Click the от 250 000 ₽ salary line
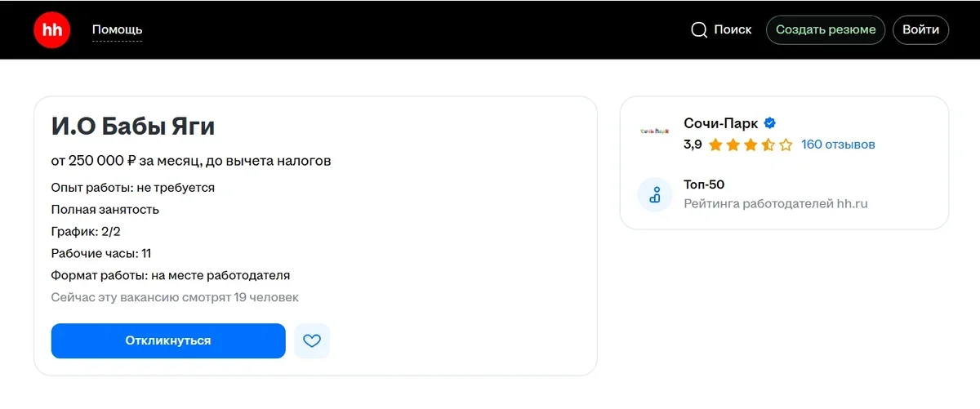This screenshot has width=980, height=409. coord(191,162)
